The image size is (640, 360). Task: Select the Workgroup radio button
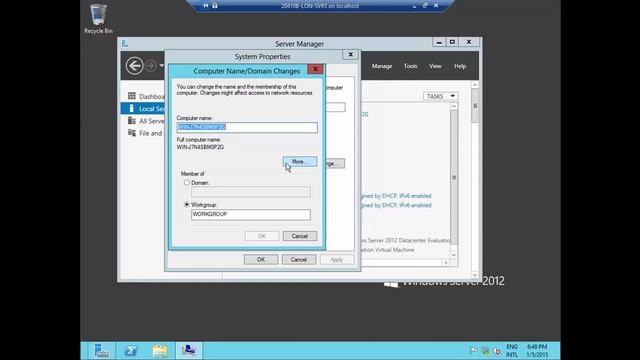[x=187, y=204]
